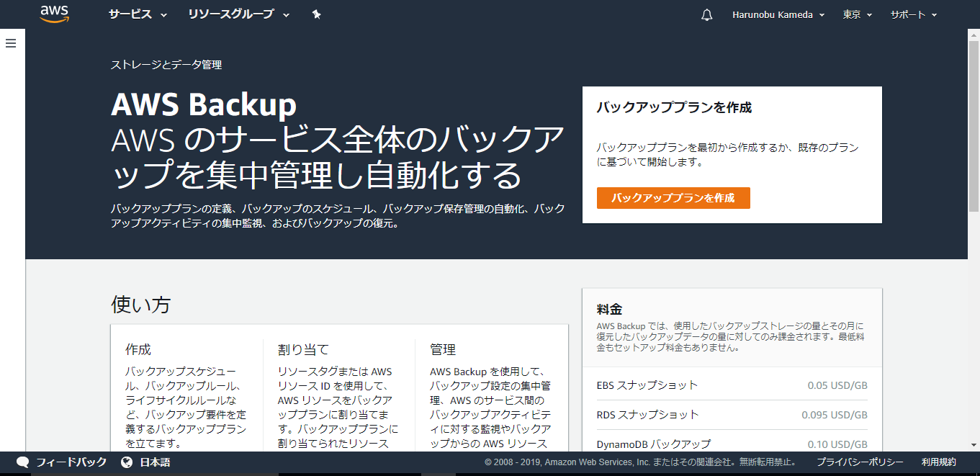Open the プライバシーポリシー link
Screen dimensions: 980x476
click(x=860, y=462)
